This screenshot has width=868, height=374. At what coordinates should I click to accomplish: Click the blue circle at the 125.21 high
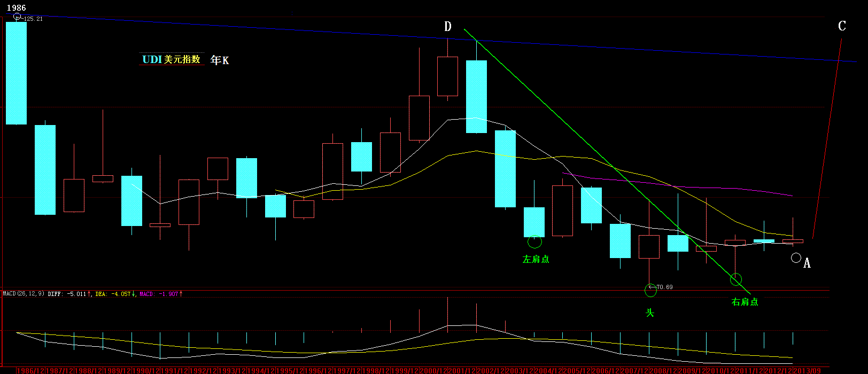(x=17, y=17)
